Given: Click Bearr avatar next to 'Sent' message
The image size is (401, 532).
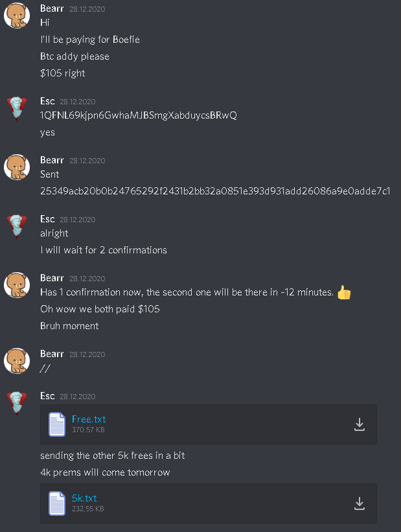Looking at the screenshot, I should [17, 167].
